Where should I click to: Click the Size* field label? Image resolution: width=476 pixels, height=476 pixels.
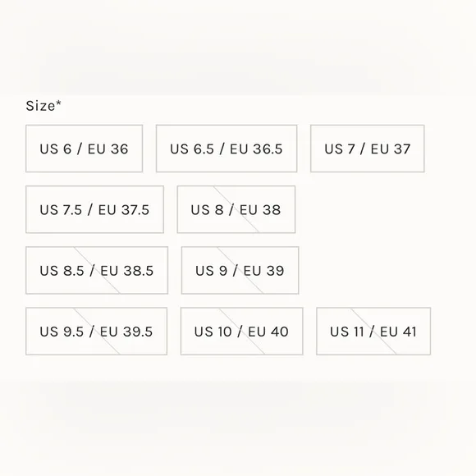tap(43, 106)
